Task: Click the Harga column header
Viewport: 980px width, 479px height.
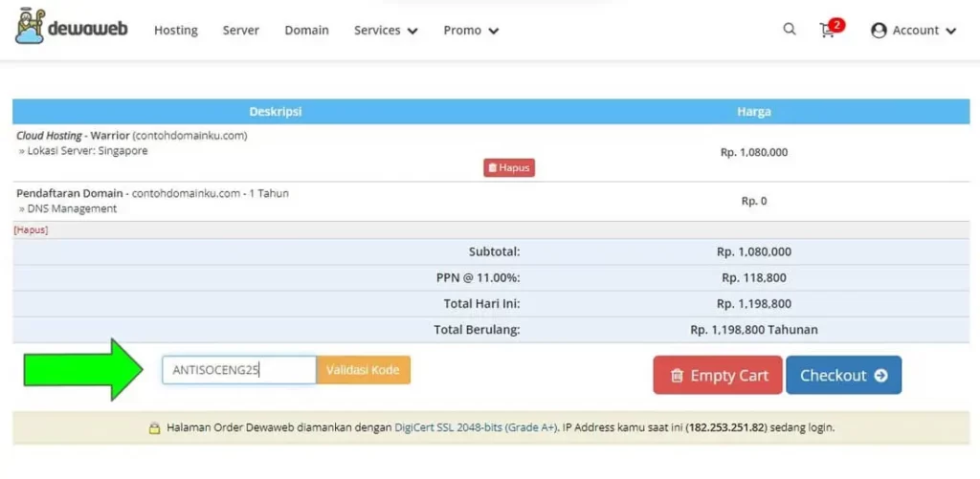Action: tap(754, 112)
